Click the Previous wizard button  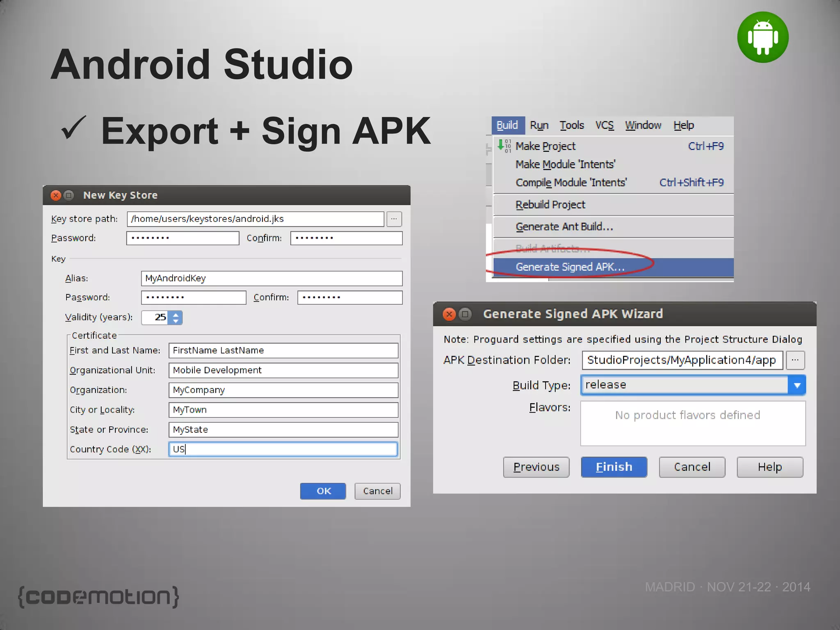click(536, 467)
